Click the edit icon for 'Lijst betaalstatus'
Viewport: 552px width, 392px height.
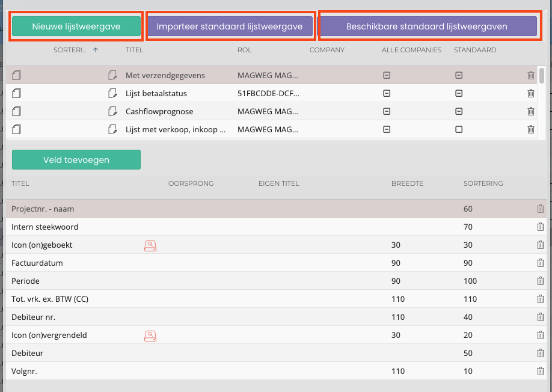click(x=112, y=93)
